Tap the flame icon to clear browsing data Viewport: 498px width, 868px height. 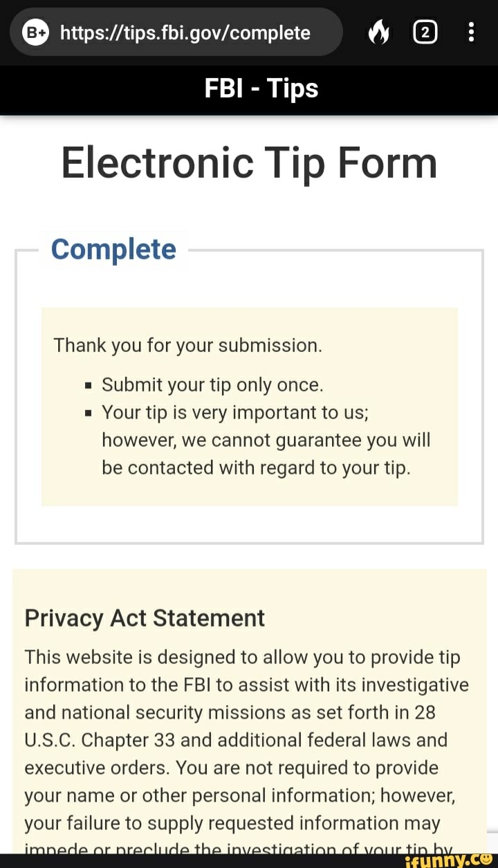(x=378, y=33)
